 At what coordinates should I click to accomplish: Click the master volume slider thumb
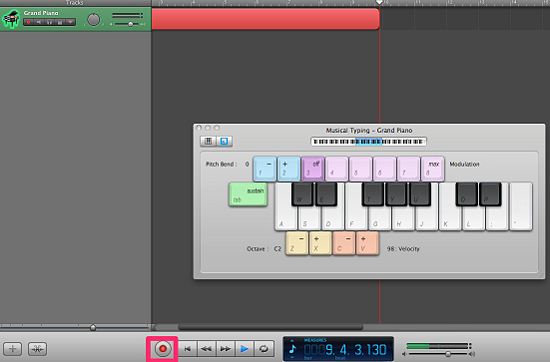[448, 354]
